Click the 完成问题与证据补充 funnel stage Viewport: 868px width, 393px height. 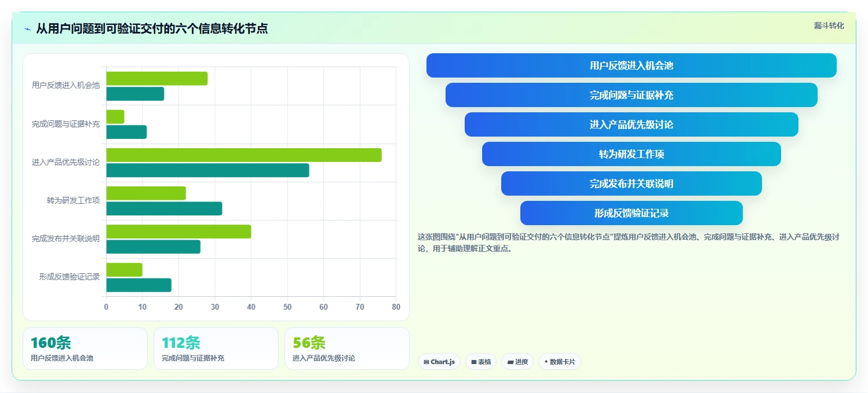pyautogui.click(x=632, y=95)
